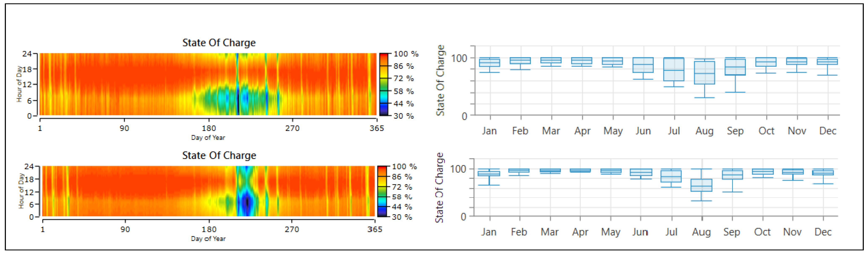Screen dimensions: 868x255
Task: Click Day of Year label under top heatmap
Action: click(208, 138)
